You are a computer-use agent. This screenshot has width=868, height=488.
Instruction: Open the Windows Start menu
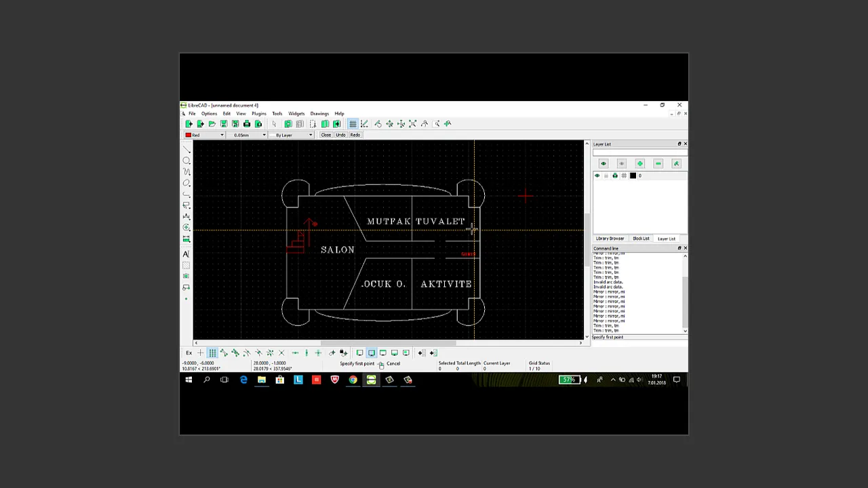tap(189, 380)
